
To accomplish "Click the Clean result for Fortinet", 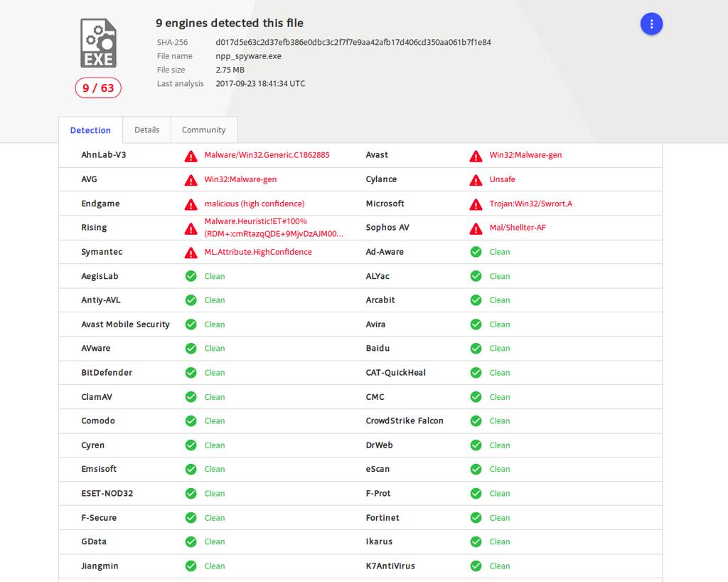I will tap(500, 517).
